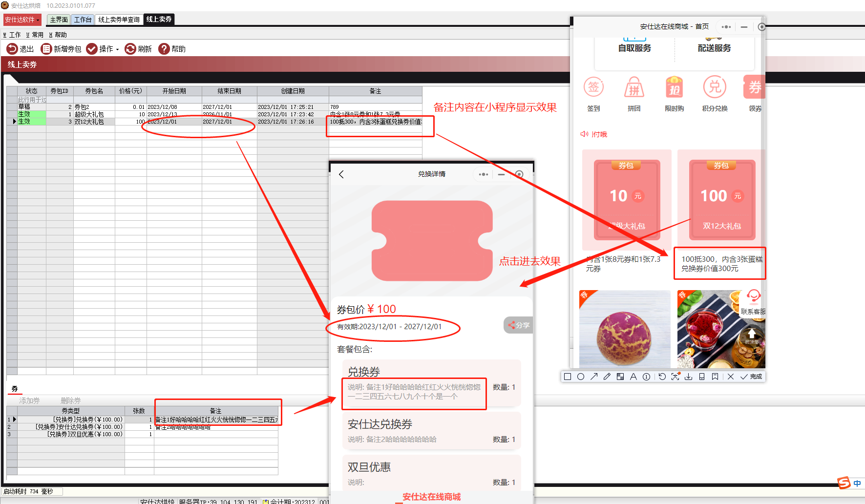Click the 新增券包 add coupon pack icon
The height and width of the screenshot is (504, 865).
pyautogui.click(x=46, y=49)
